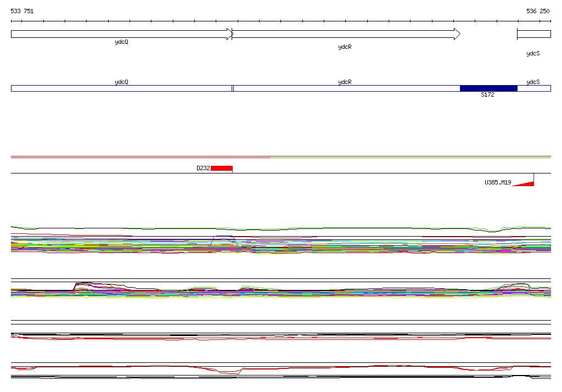This screenshot has width=562, height=392.
Task: Click the green horizontal line segment
Action: pos(411,158)
